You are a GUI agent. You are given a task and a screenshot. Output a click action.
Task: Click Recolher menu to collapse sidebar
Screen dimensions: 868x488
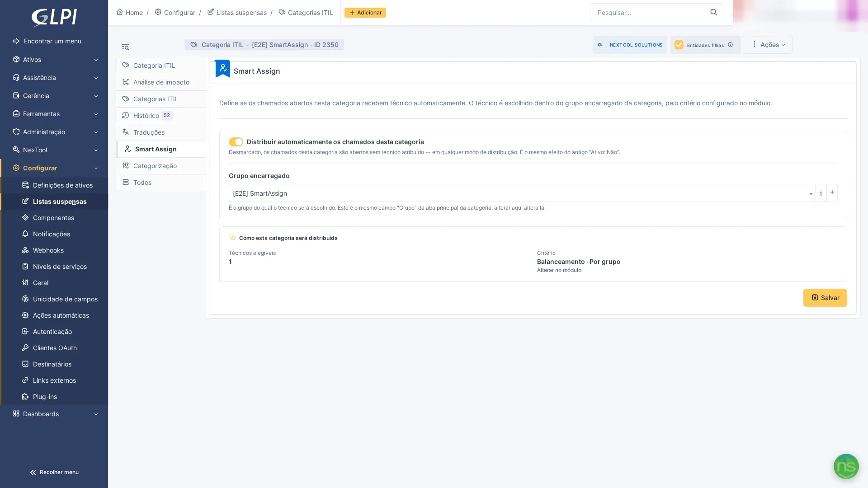(54, 472)
